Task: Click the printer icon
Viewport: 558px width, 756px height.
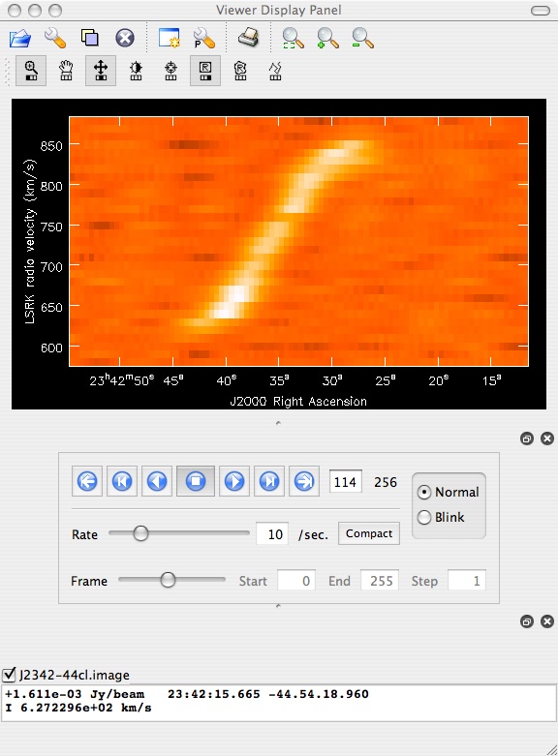Action: coord(249,38)
